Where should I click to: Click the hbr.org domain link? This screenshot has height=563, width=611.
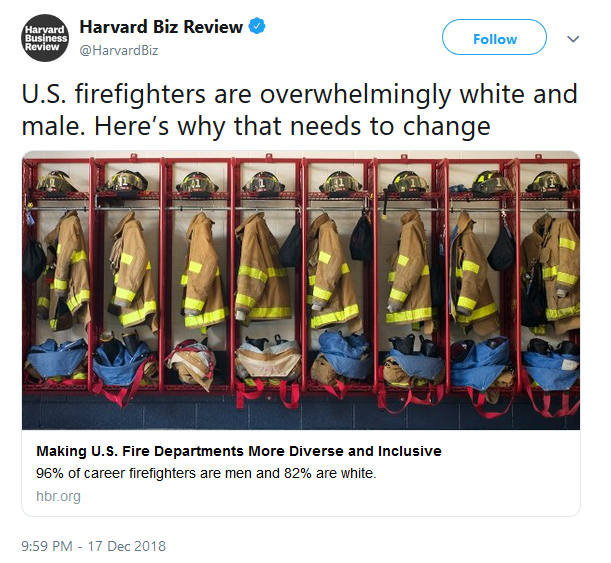pyautogui.click(x=58, y=496)
